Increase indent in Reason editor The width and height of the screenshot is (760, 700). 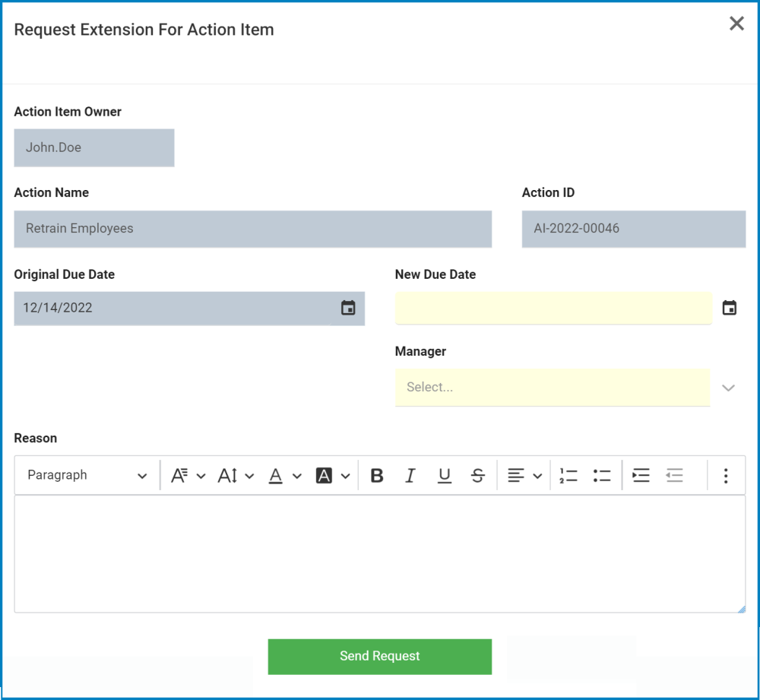[x=641, y=476]
